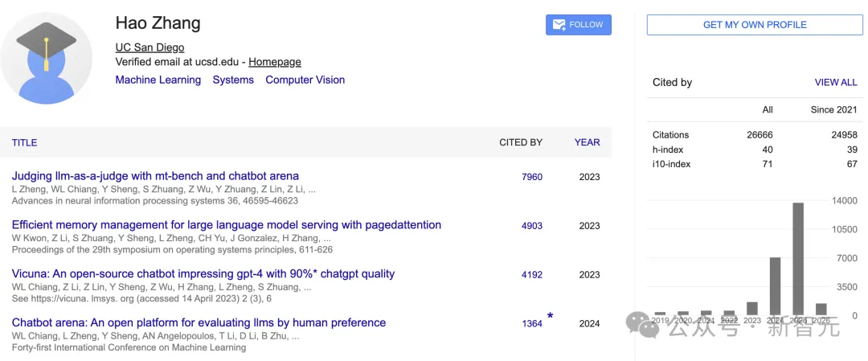Viewport: 868px width, 361px height.
Task: Select the Computer Vision interest tag
Action: coord(305,80)
